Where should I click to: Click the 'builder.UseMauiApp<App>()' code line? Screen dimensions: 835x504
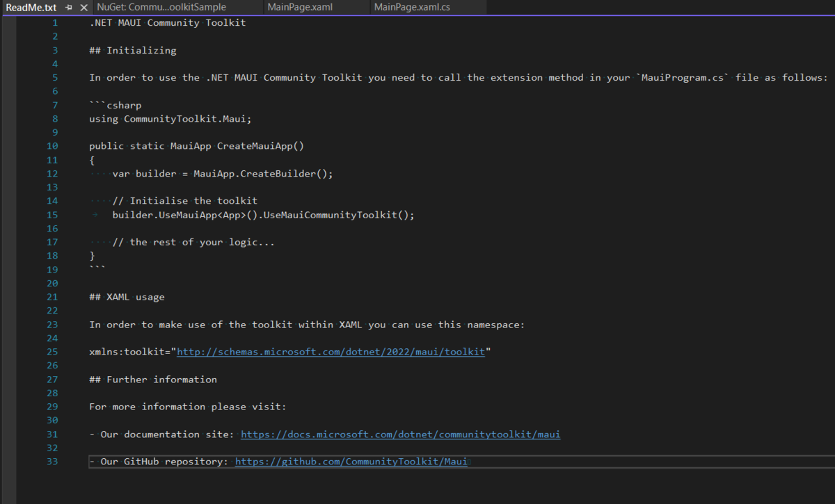click(x=263, y=216)
